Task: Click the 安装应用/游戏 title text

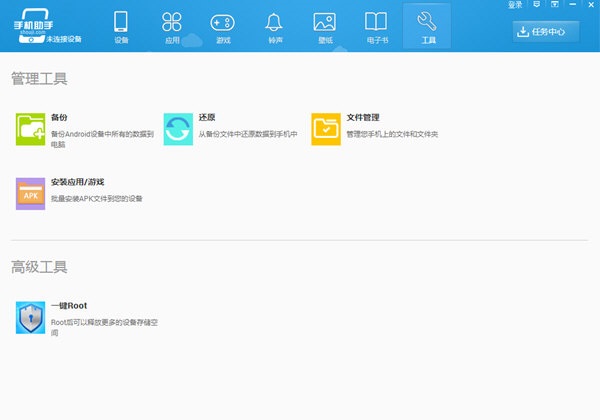Action: [x=77, y=182]
